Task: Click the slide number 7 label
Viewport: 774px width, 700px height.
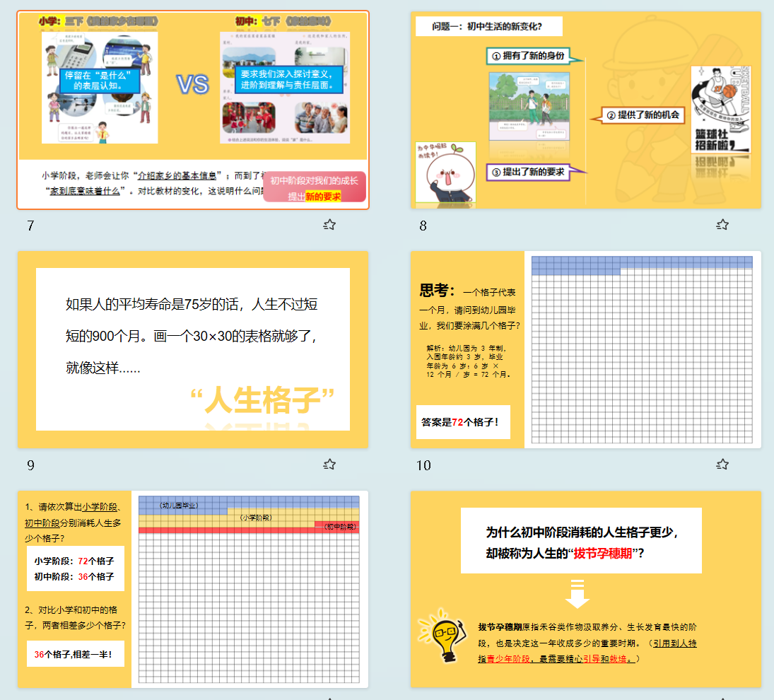Action: click(x=30, y=226)
